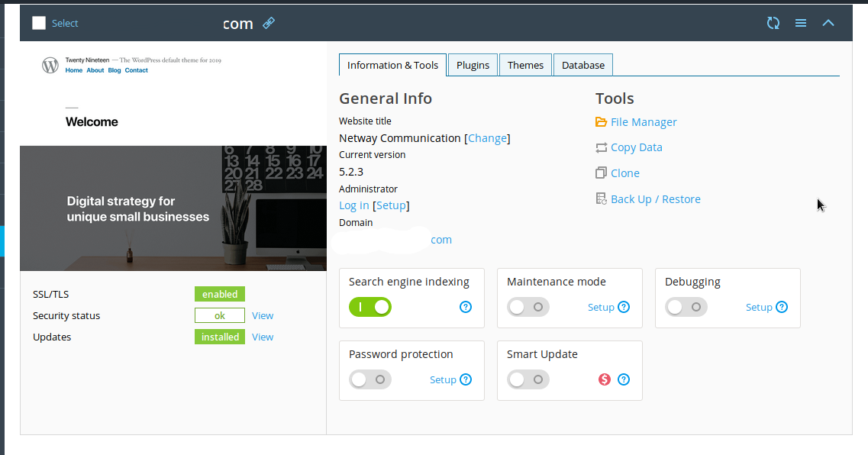Viewport: 868px width, 455px height.
Task: Tick the Select checkbox for this site
Action: 39,23
